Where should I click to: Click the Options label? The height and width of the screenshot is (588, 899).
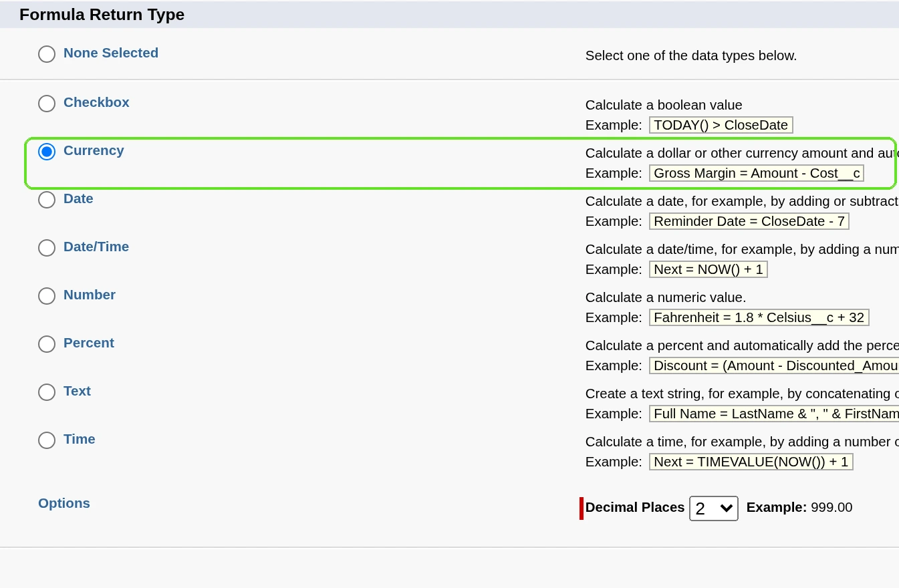pos(64,503)
